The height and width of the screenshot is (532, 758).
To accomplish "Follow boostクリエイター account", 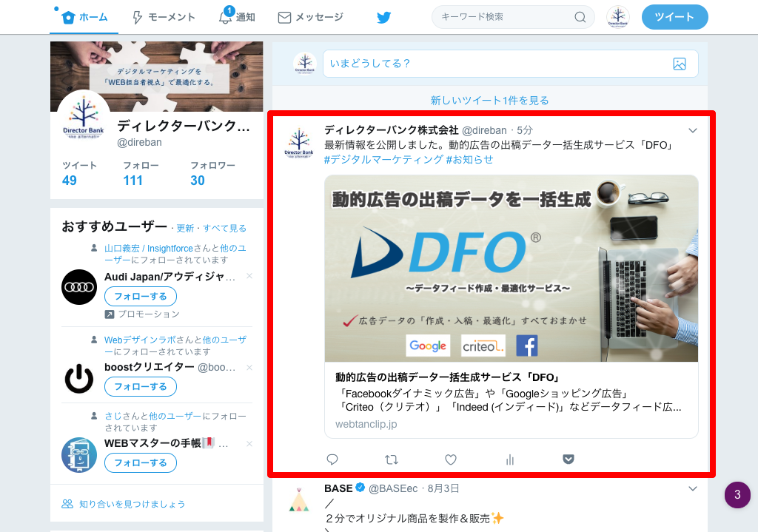I will tap(141, 386).
